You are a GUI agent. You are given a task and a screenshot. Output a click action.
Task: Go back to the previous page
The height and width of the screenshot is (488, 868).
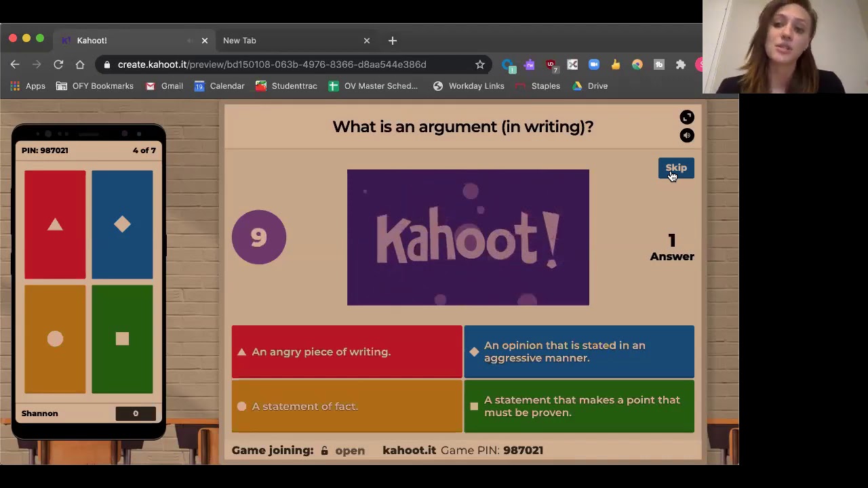pos(15,64)
